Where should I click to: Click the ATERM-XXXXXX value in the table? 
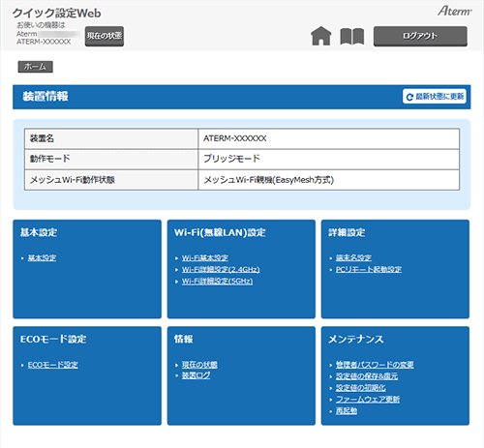(x=235, y=138)
